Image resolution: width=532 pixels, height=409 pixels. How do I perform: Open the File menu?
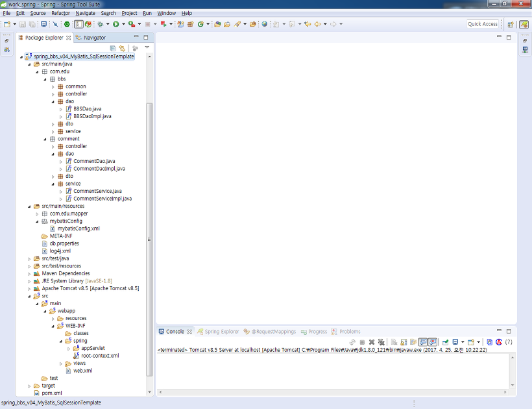pyautogui.click(x=6, y=13)
